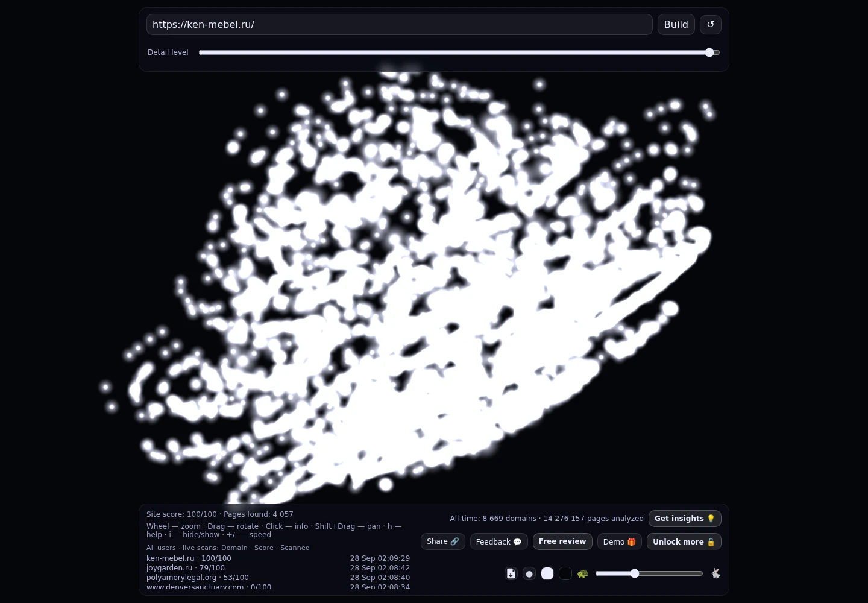Select the ken-mebel.ru · 100/100 scan row
Screen dimensions: 868x603
point(278,558)
